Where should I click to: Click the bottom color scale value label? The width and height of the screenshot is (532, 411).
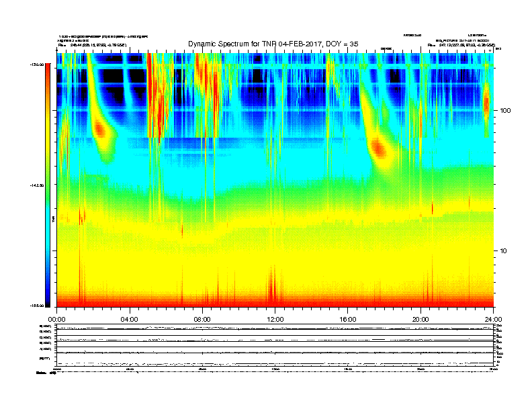tap(37, 306)
